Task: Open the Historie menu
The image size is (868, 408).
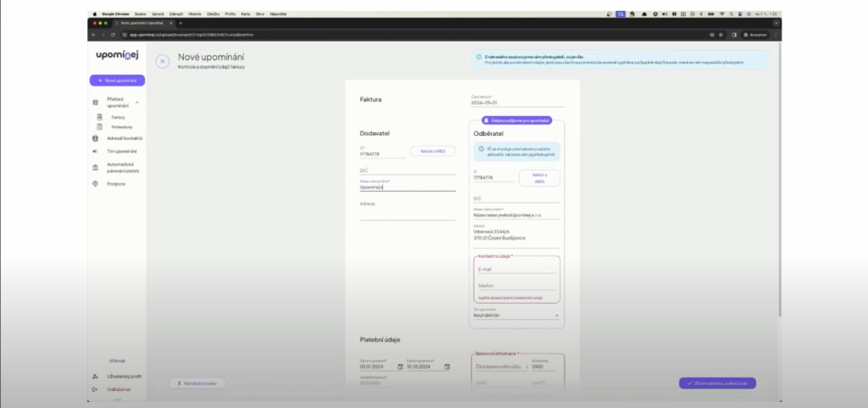Action: click(x=195, y=14)
